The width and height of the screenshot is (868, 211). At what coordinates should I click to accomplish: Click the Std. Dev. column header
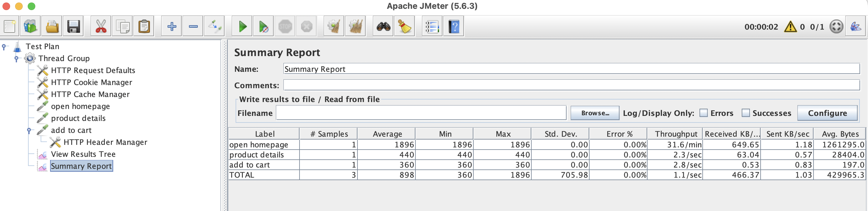(x=560, y=134)
